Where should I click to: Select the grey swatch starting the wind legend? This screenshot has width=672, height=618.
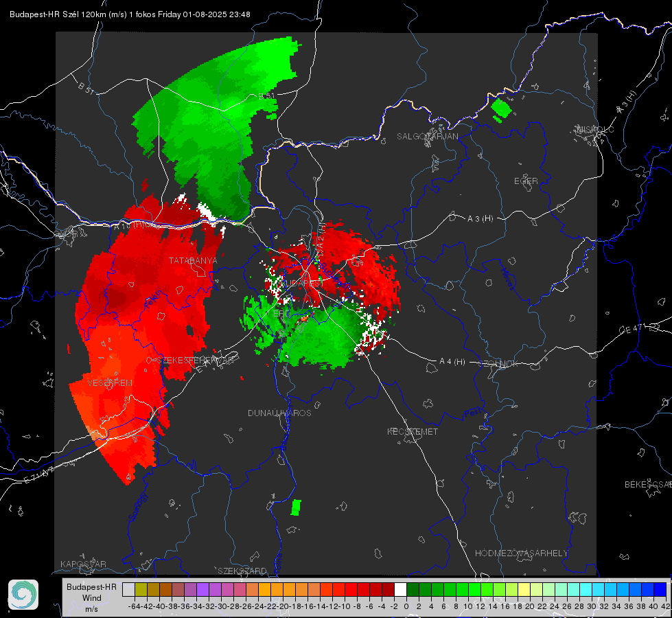128,589
